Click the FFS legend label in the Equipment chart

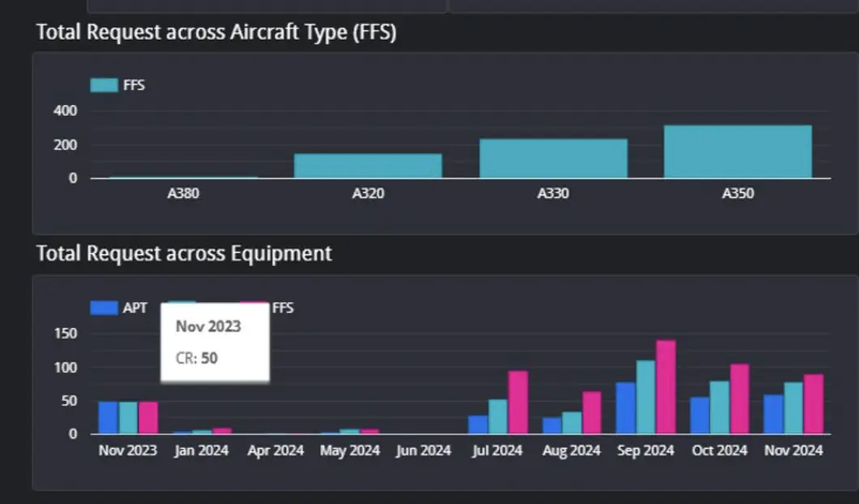coord(283,308)
